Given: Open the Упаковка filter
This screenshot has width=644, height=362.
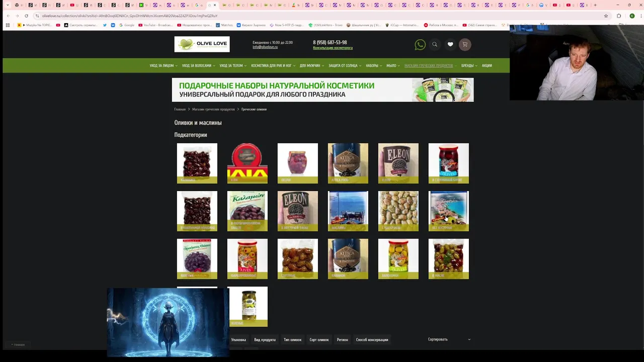Looking at the screenshot, I should (238, 340).
